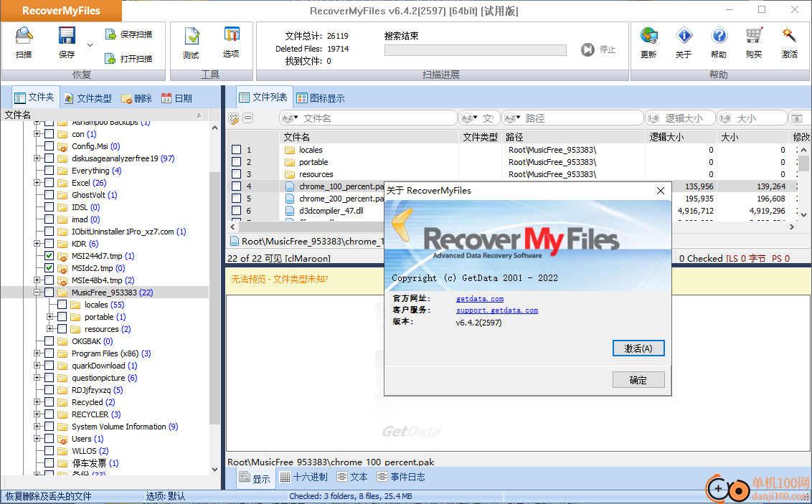
Task: Click 保存扫描 to save scan session
Action: tap(128, 34)
